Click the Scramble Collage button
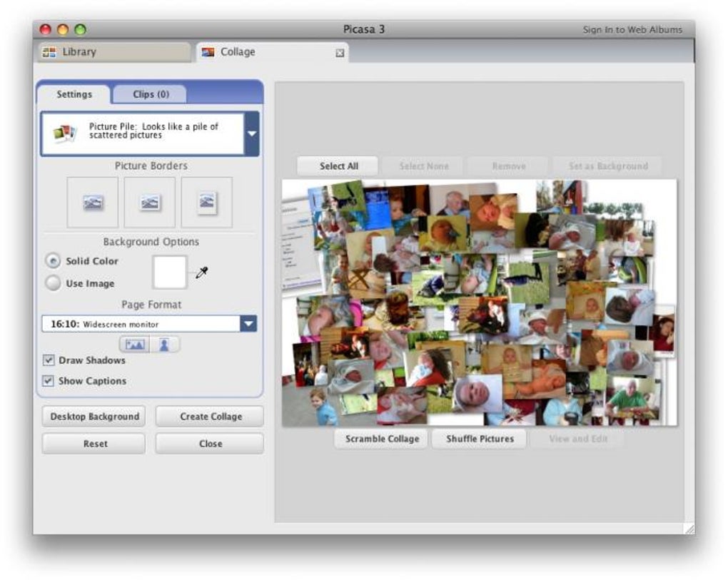 click(x=382, y=439)
